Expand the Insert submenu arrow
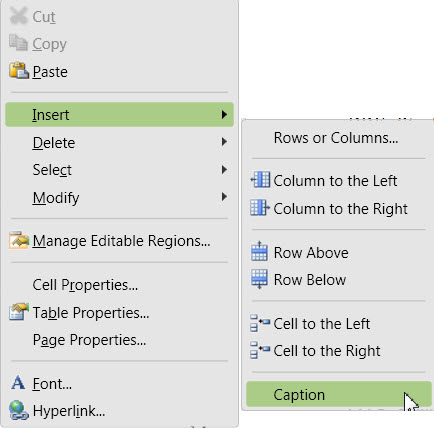The image size is (434, 428). [224, 115]
